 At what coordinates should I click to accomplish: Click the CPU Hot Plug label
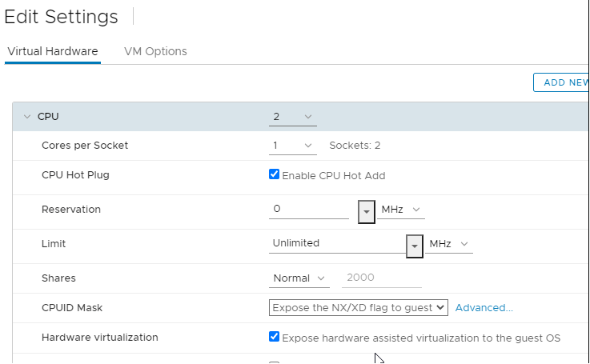(75, 175)
